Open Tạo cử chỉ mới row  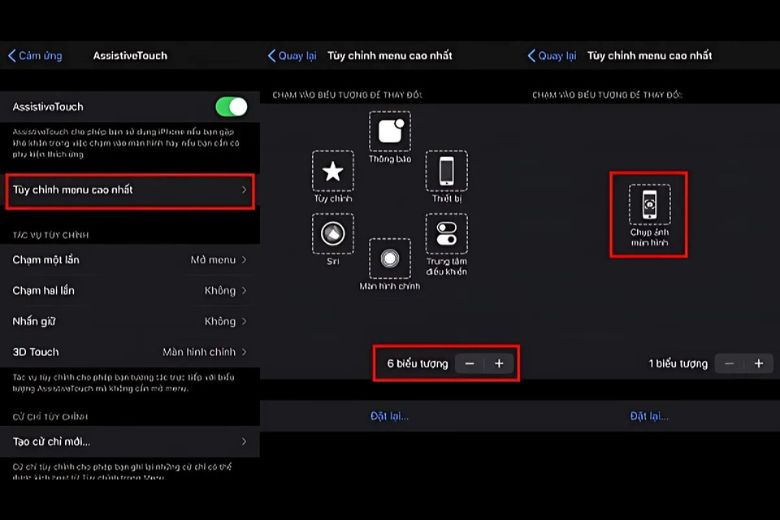click(x=130, y=441)
